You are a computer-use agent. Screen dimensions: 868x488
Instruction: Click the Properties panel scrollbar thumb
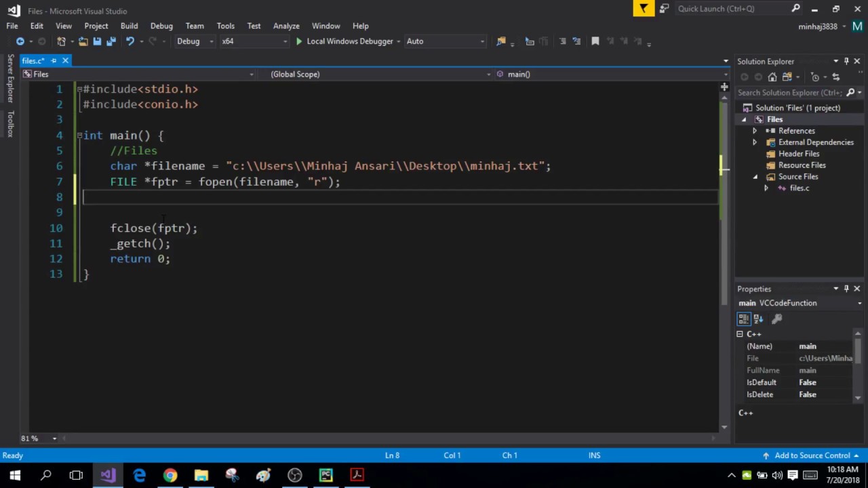pos(859,352)
